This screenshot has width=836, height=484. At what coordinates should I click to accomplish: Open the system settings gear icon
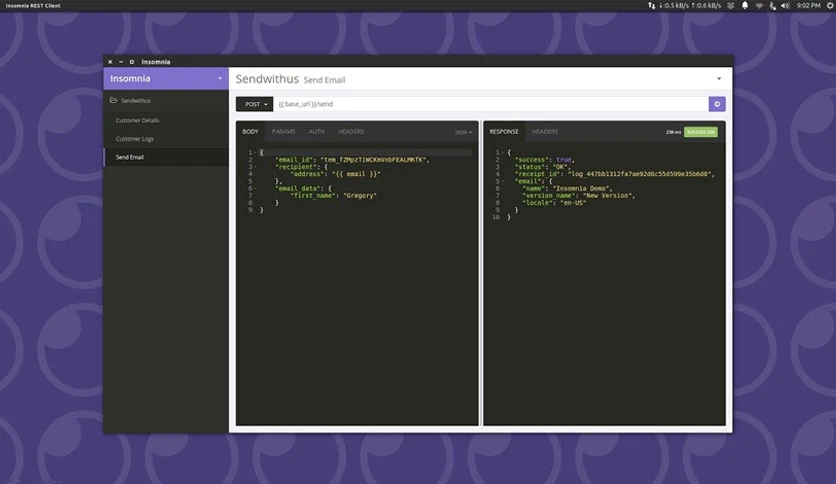830,5
